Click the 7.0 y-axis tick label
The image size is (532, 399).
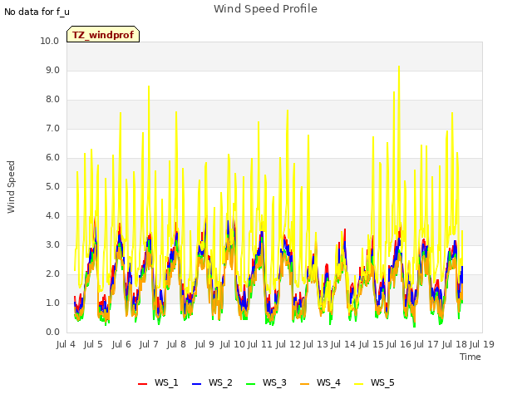(x=52, y=129)
